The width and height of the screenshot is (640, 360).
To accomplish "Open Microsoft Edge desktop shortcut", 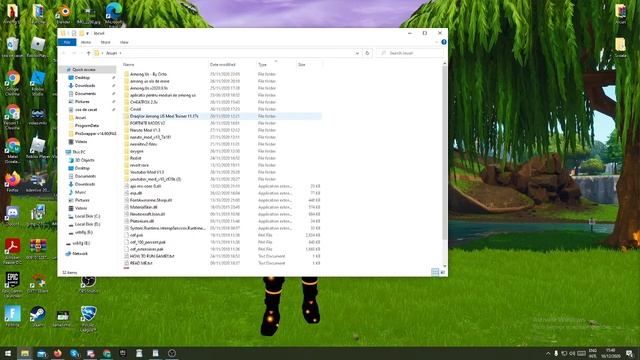I will tap(114, 13).
